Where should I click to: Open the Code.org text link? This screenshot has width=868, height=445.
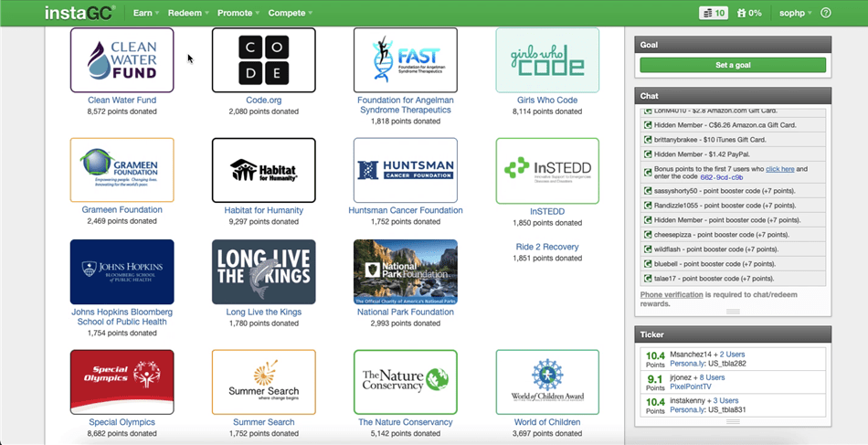coord(263,101)
